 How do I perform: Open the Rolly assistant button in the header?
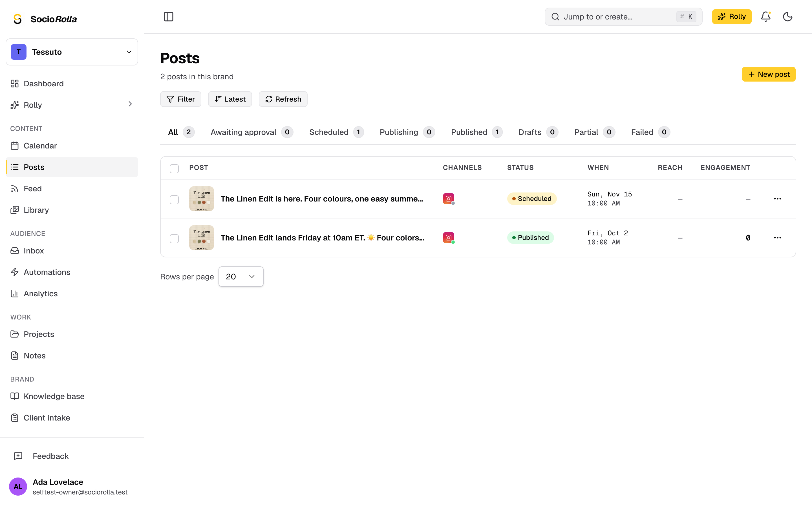[731, 16]
